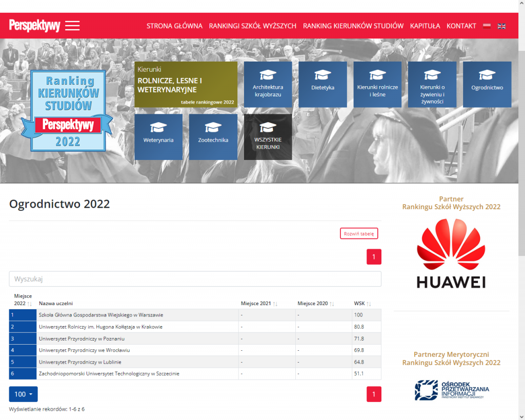The width and height of the screenshot is (525, 420).
Task: Switch site language to Polish flag
Action: click(x=487, y=26)
